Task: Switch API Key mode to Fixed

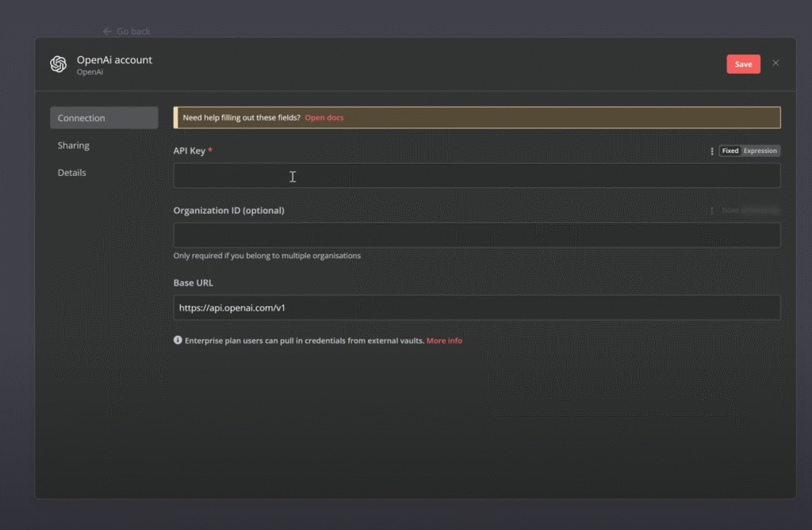Action: (x=730, y=151)
